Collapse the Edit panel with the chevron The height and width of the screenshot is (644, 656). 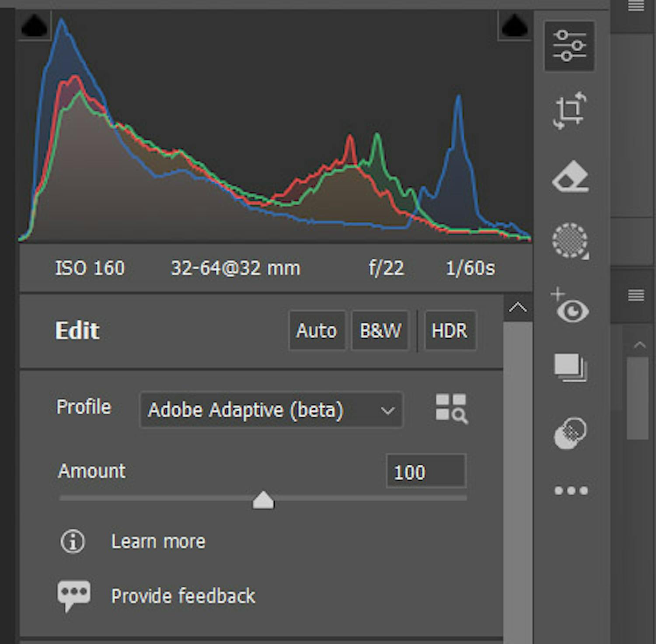tap(518, 307)
